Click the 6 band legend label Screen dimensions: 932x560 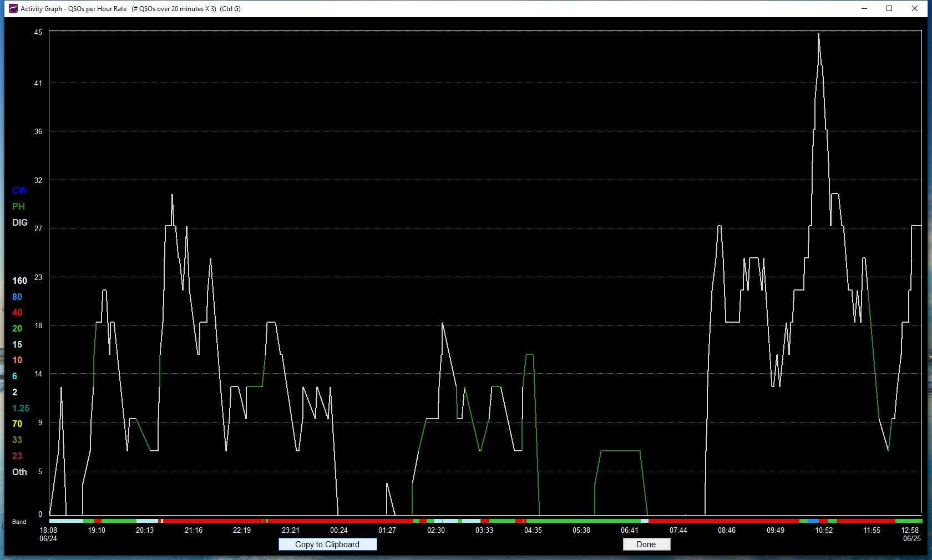(x=14, y=376)
